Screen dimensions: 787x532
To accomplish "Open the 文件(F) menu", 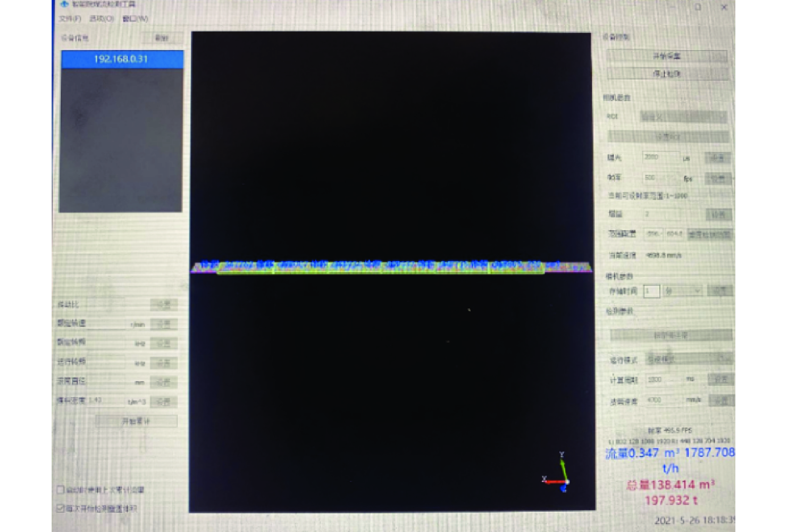I will pos(70,19).
